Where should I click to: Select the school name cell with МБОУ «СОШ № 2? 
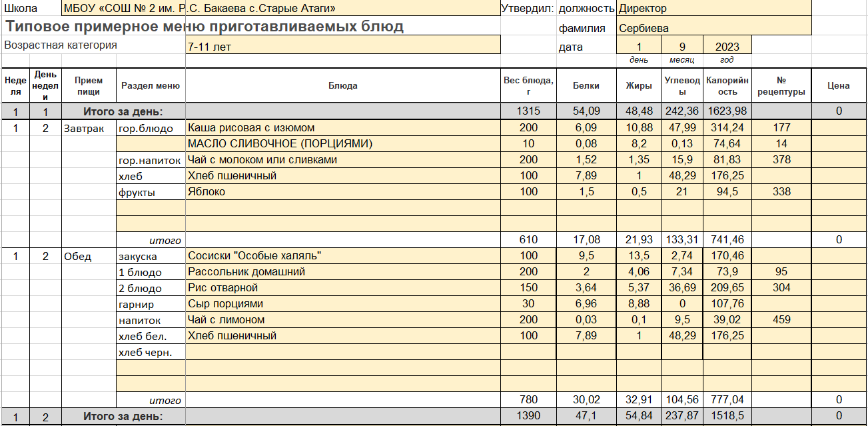(x=280, y=9)
